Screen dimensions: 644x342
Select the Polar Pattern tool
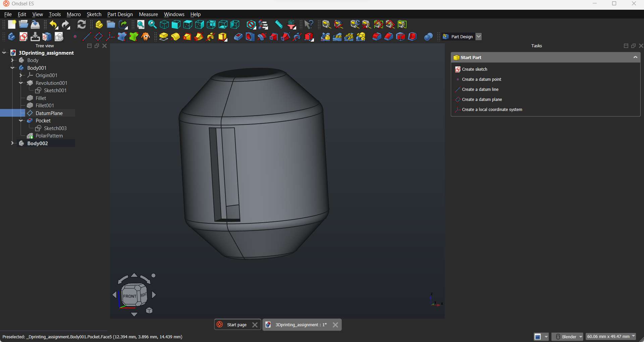coord(349,37)
